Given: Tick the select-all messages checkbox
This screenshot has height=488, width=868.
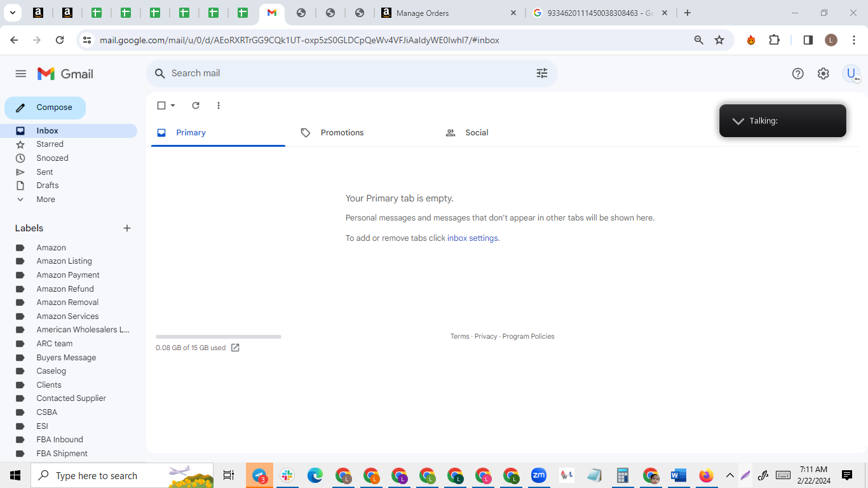Looking at the screenshot, I should point(161,105).
